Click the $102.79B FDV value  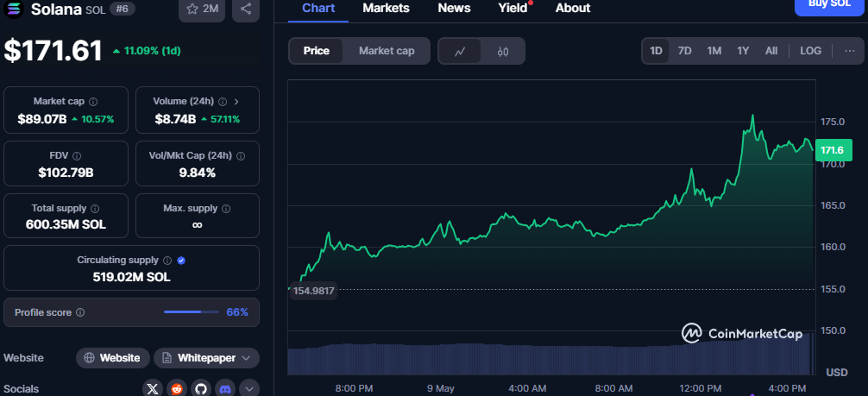coord(66,173)
